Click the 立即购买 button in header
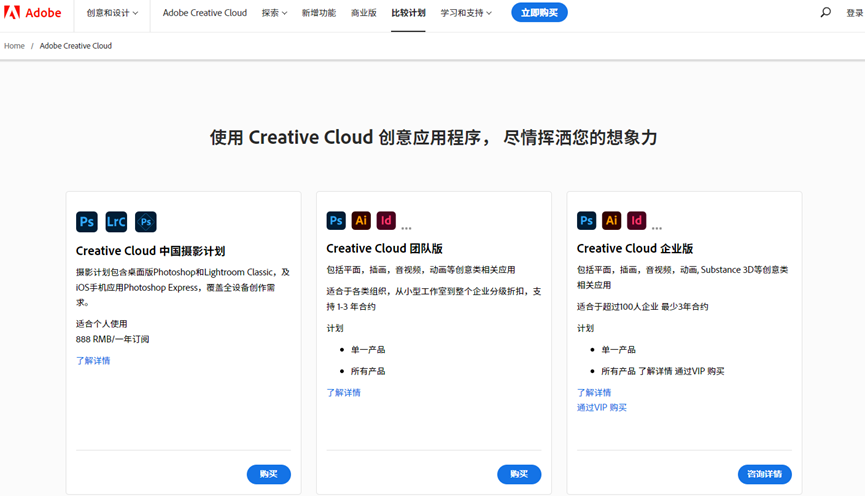 [x=539, y=12]
